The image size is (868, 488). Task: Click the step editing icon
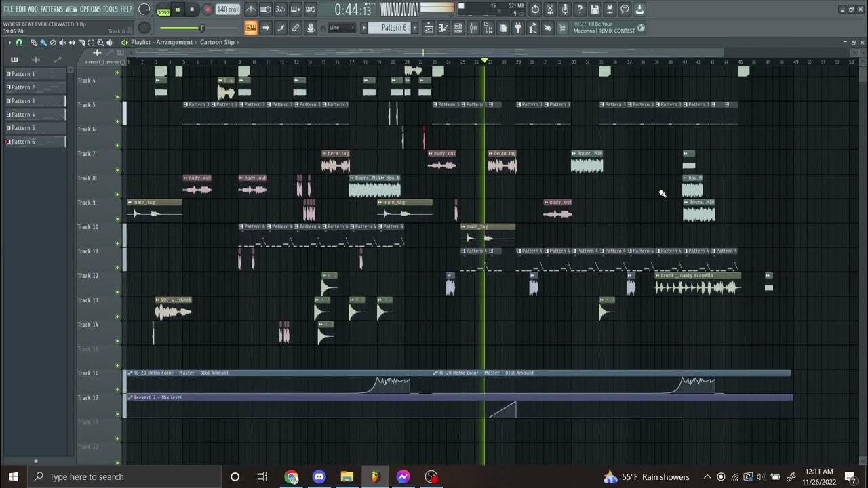click(281, 28)
